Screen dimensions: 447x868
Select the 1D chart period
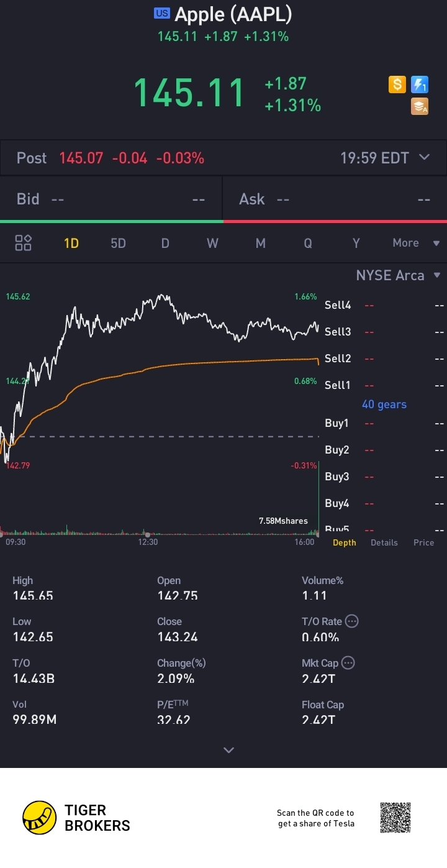(71, 243)
